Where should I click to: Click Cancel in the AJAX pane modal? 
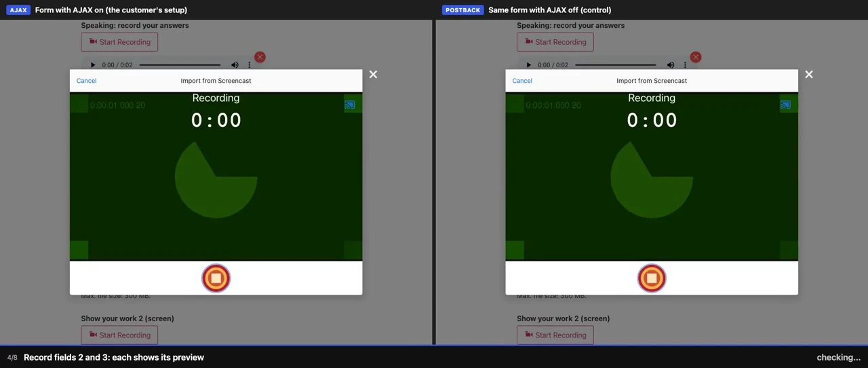[86, 81]
